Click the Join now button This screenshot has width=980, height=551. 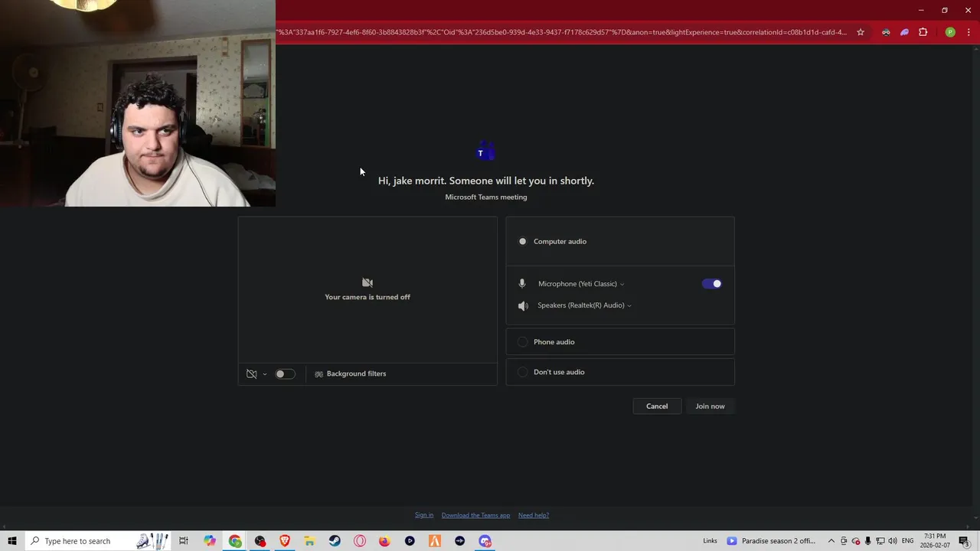coord(710,406)
